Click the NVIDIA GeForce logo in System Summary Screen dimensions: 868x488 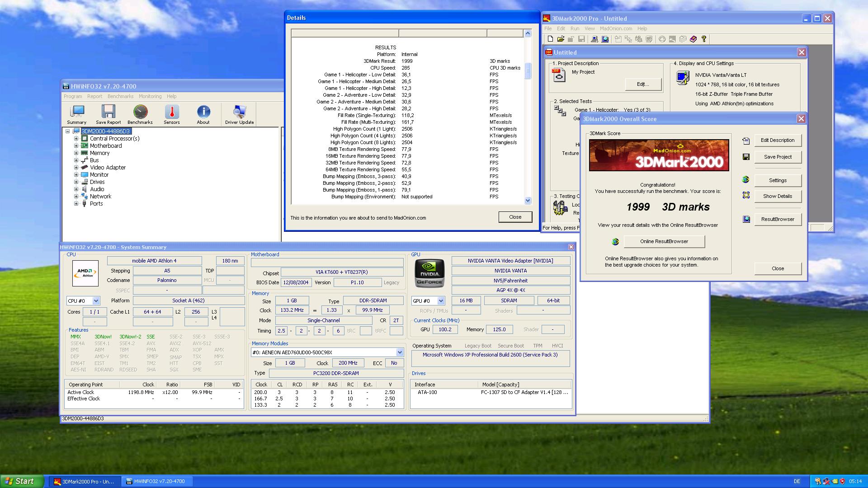pos(429,273)
